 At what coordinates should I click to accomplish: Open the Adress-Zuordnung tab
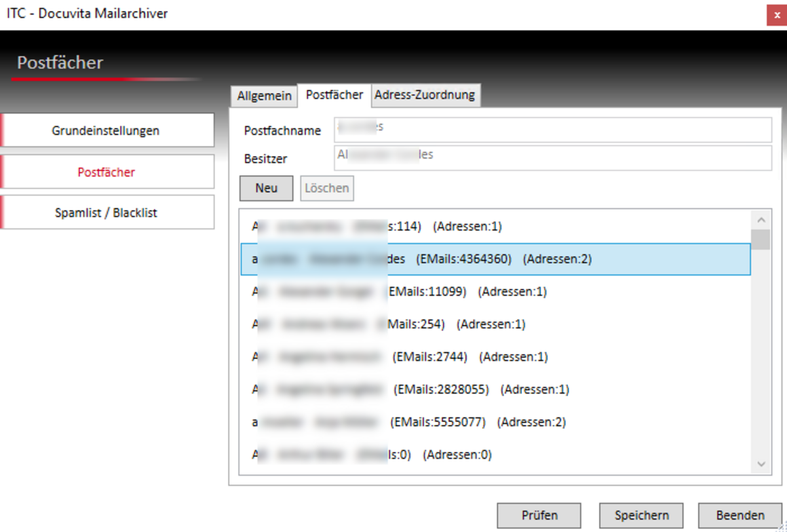click(425, 96)
